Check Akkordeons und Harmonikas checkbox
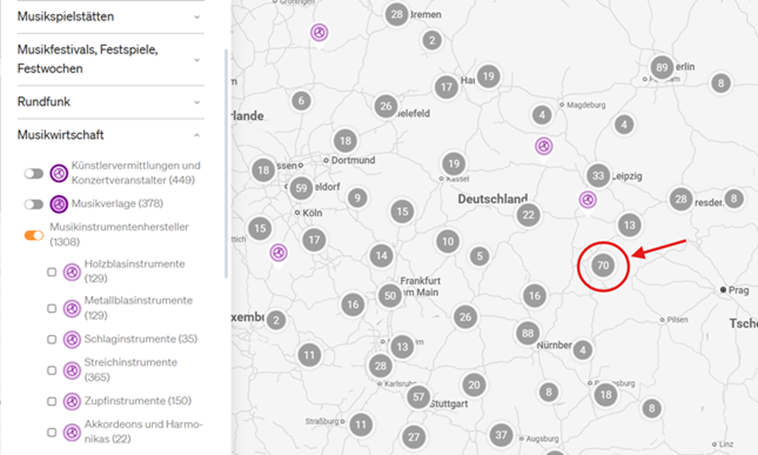This screenshot has width=758, height=455. pyautogui.click(x=52, y=432)
